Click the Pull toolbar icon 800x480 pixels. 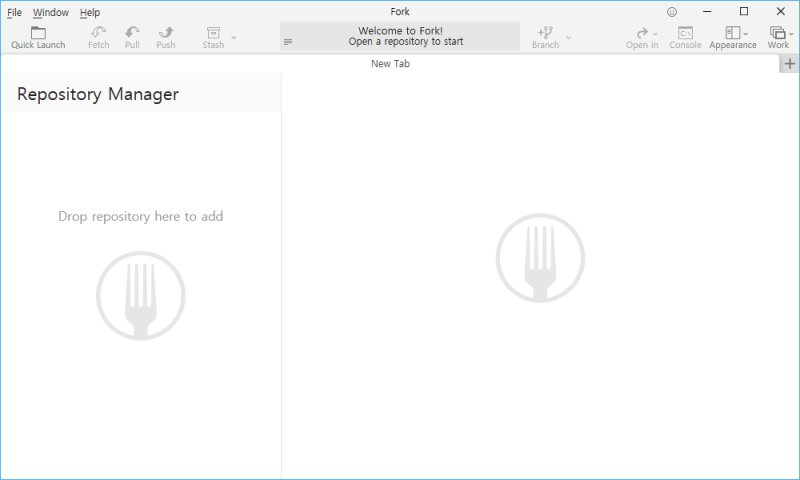coord(132,33)
